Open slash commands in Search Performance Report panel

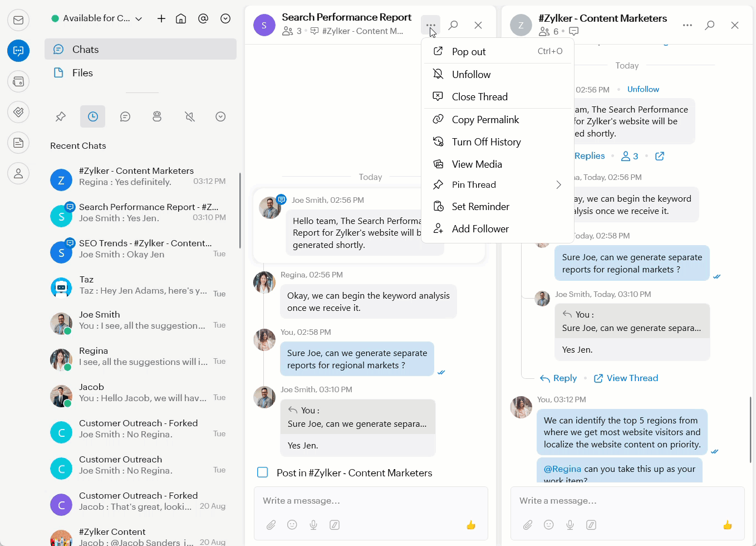pyautogui.click(x=335, y=525)
